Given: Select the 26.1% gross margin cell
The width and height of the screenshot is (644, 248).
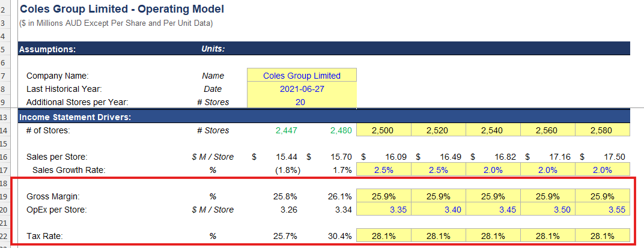Looking at the screenshot, I should 339,196.
